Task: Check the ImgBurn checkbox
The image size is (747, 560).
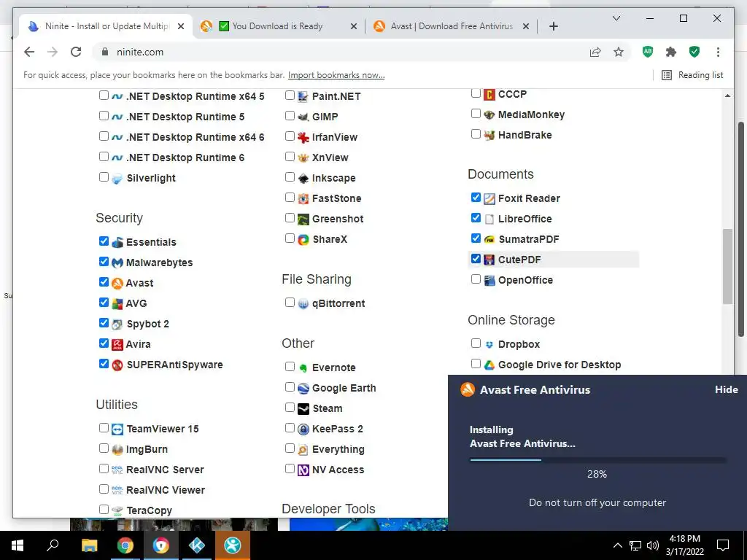Action: point(104,448)
